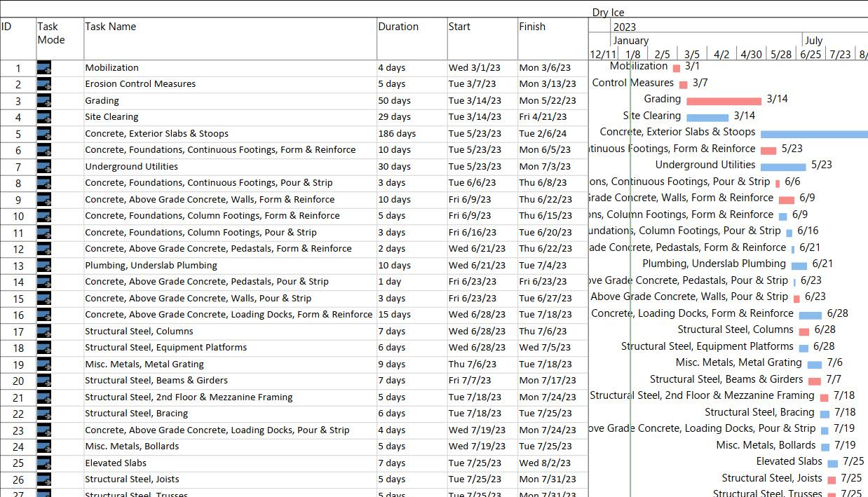Click the blue Underground Utilities Gantt bar
868x497 pixels.
[x=782, y=167]
